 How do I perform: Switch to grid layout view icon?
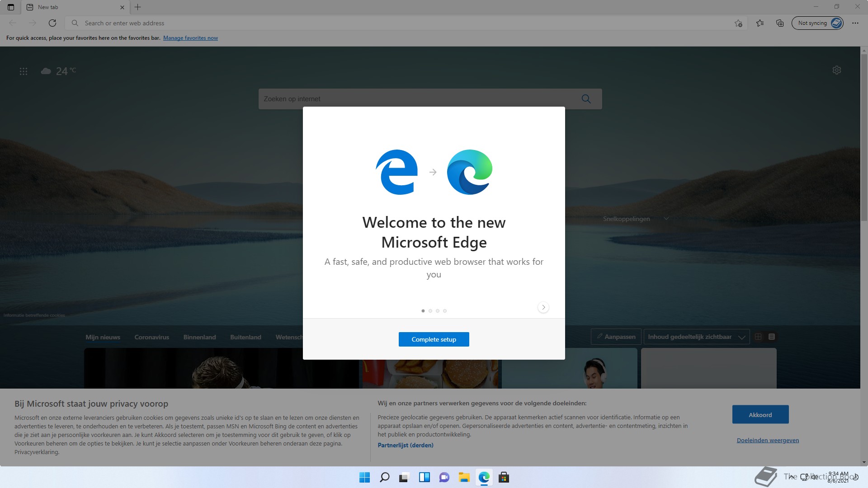click(758, 337)
